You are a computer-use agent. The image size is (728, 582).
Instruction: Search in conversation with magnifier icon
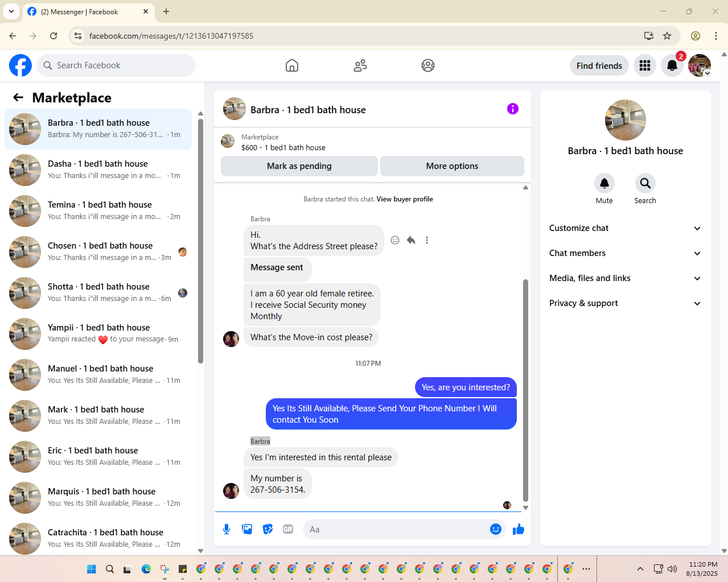coord(645,183)
